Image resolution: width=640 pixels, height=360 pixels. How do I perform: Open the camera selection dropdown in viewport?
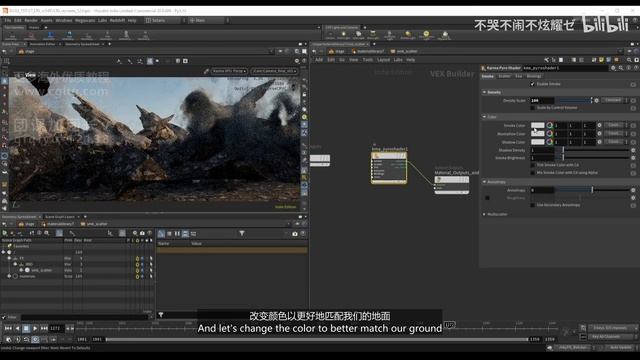pyautogui.click(x=274, y=71)
